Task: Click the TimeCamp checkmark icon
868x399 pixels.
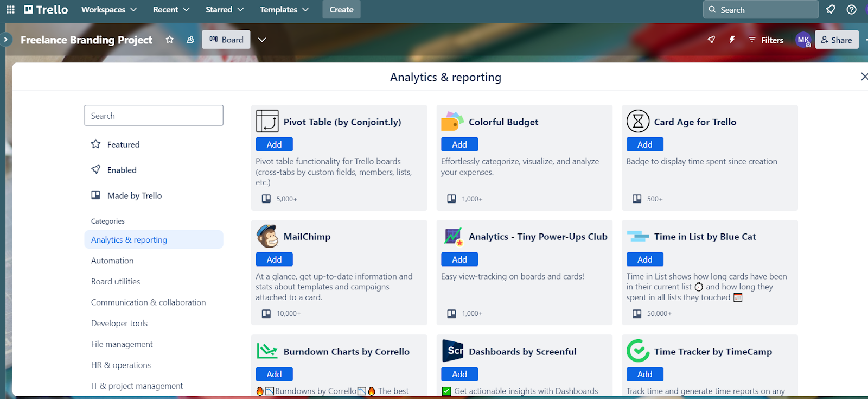Action: 638,351
